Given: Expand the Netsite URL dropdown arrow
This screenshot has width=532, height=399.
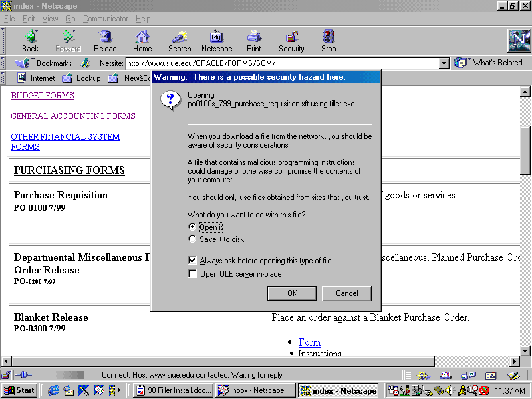Looking at the screenshot, I should point(444,63).
